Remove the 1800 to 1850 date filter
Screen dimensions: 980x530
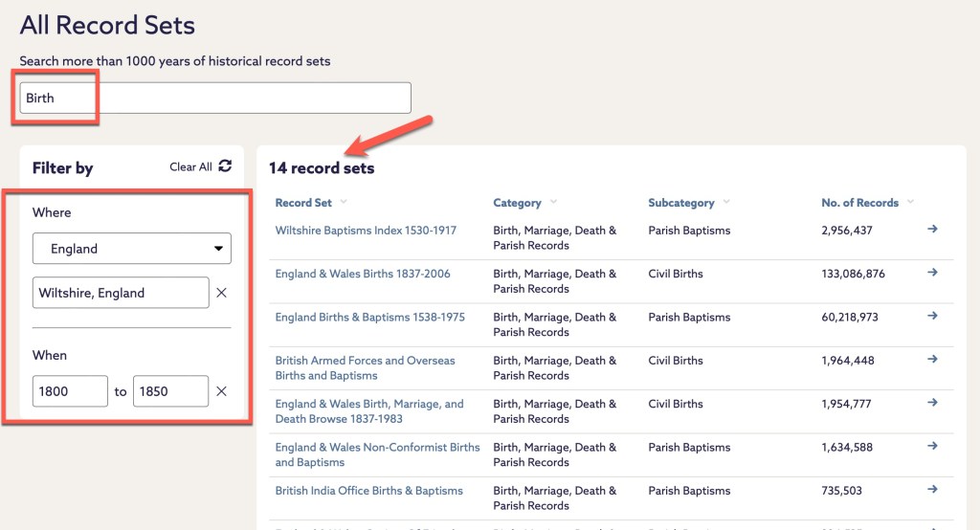click(221, 391)
